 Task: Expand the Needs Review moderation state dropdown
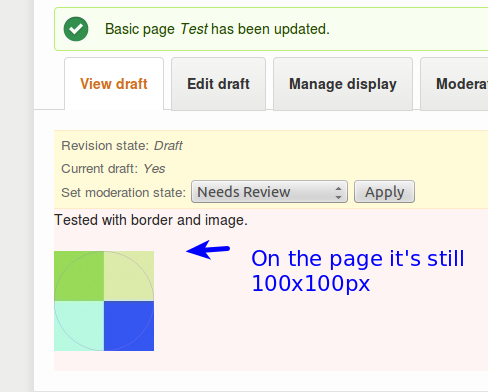click(269, 192)
